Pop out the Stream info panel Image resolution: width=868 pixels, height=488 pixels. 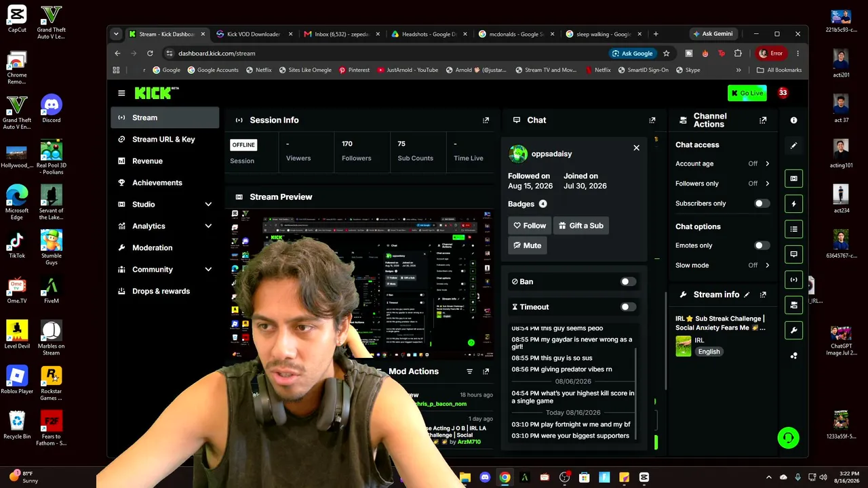click(763, 295)
